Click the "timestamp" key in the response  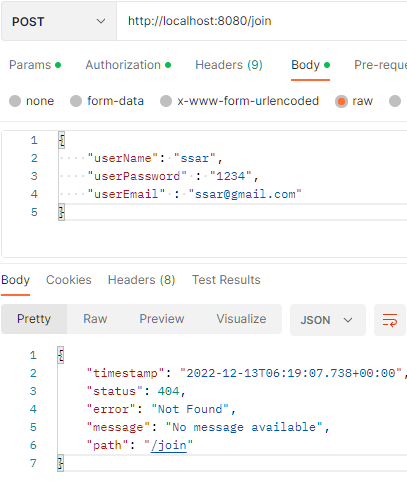coord(125,373)
